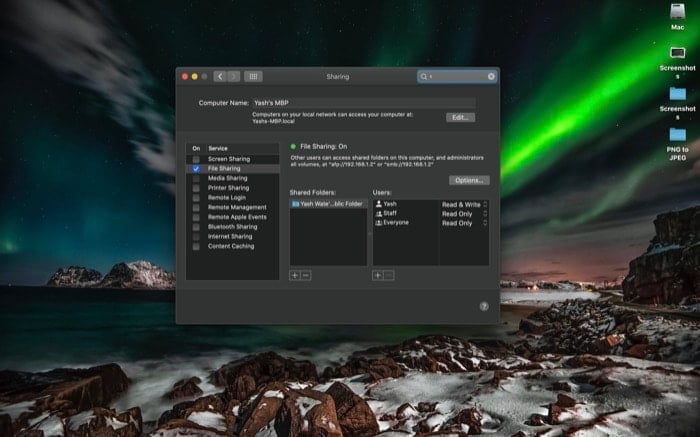
Task: Click the green File Sharing status indicator
Action: (293, 146)
